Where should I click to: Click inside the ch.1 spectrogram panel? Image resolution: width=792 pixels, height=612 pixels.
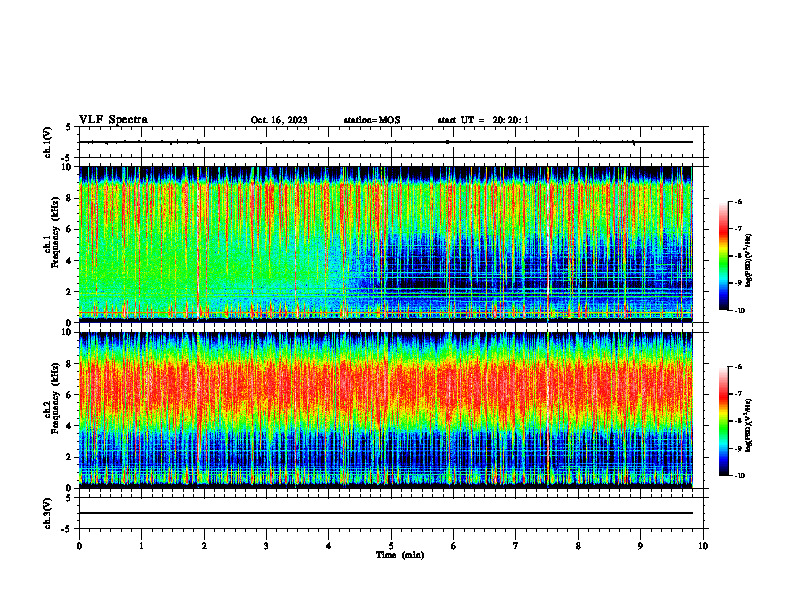pyautogui.click(x=385, y=244)
